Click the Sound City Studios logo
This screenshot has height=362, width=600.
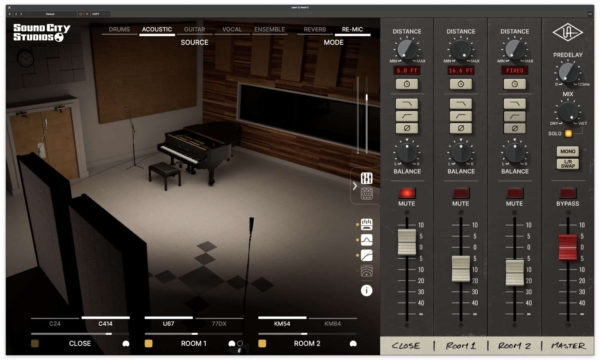click(41, 33)
